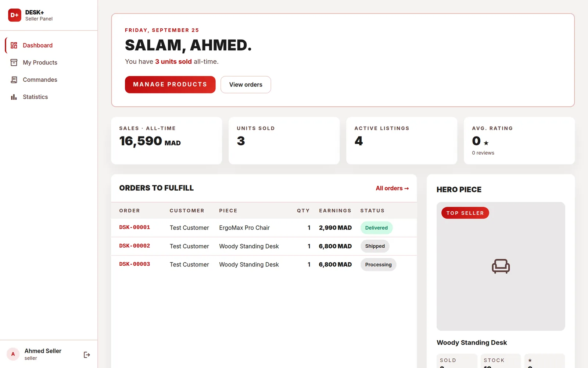
Task: Click the My Products box icon
Action: pyautogui.click(x=14, y=63)
